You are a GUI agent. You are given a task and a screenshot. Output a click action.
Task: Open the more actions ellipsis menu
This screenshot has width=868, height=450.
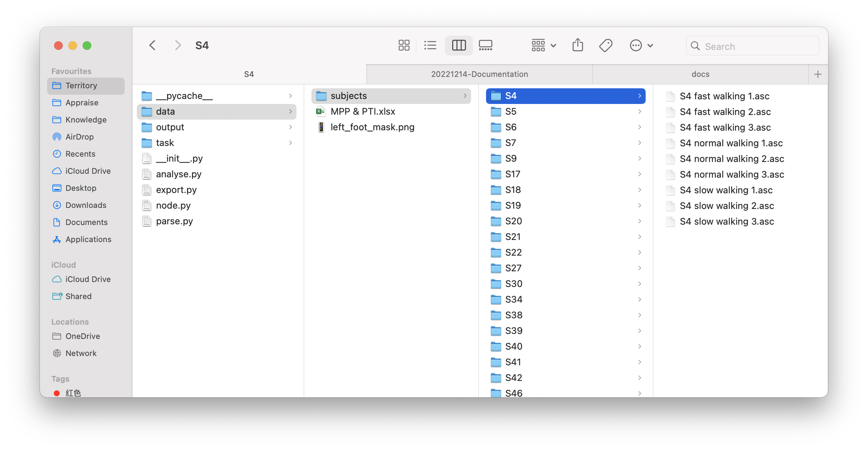tap(641, 46)
